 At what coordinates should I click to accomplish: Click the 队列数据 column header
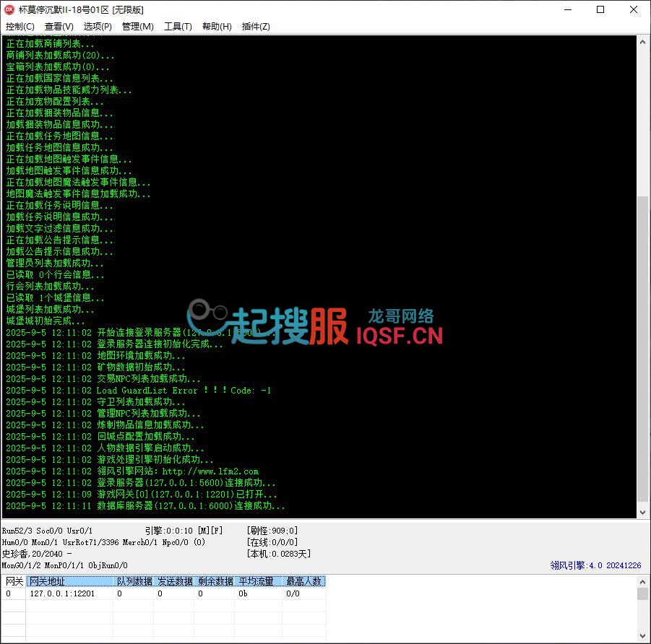[134, 581]
